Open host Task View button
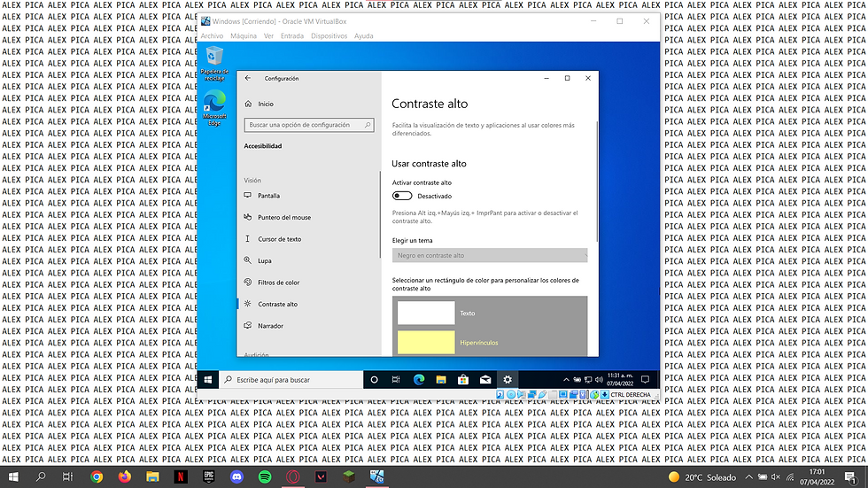 tap(67, 477)
